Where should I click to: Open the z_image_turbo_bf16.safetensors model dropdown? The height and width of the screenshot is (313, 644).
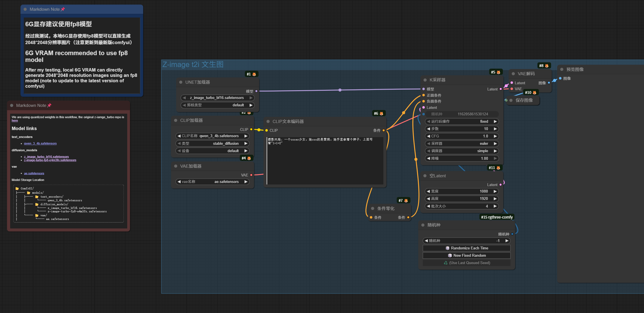217,98
